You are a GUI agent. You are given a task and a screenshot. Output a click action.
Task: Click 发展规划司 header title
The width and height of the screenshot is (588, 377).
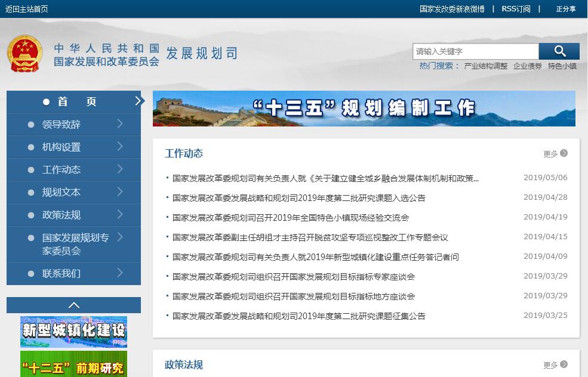[x=202, y=53]
